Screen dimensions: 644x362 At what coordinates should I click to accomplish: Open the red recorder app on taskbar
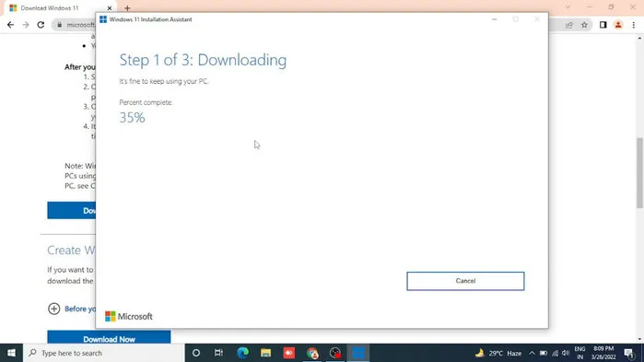(289, 353)
